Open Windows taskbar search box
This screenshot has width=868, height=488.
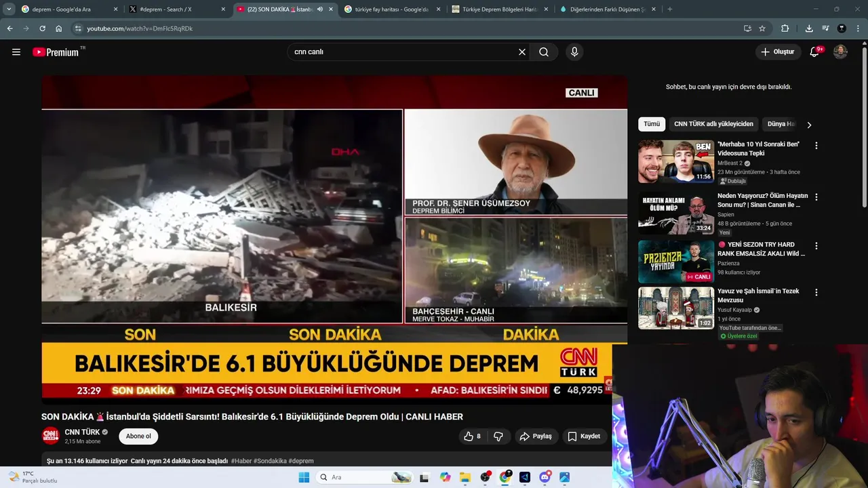coord(365,477)
